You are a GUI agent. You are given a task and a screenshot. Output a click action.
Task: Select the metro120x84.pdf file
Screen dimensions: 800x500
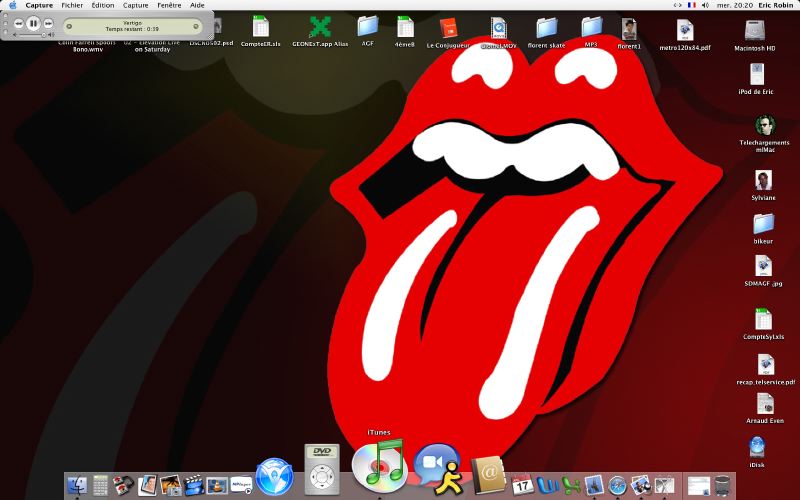pyautogui.click(x=685, y=35)
